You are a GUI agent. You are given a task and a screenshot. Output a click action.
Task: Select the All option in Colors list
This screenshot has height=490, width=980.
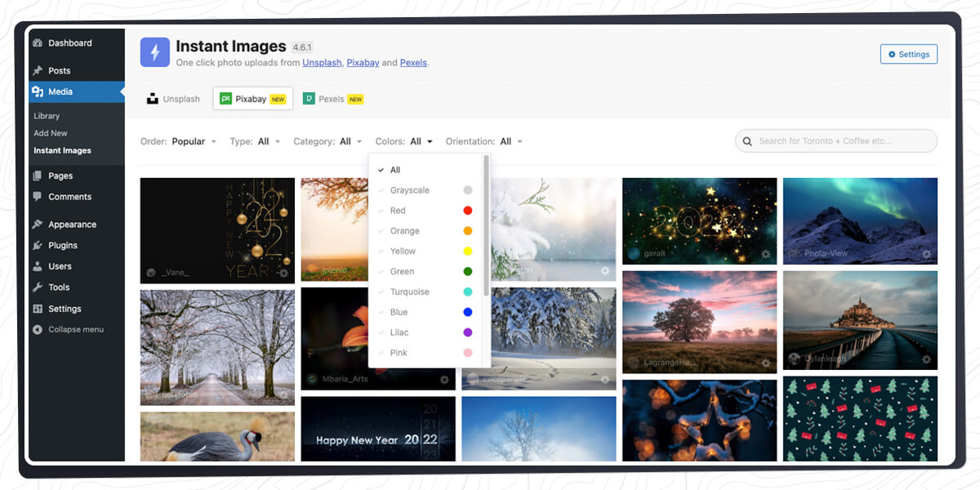coord(425,170)
